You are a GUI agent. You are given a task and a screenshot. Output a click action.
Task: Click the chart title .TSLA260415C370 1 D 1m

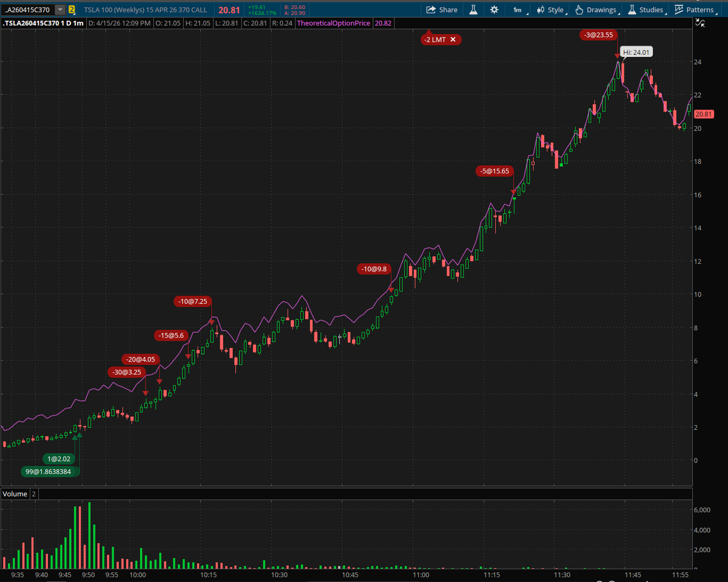pyautogui.click(x=42, y=23)
